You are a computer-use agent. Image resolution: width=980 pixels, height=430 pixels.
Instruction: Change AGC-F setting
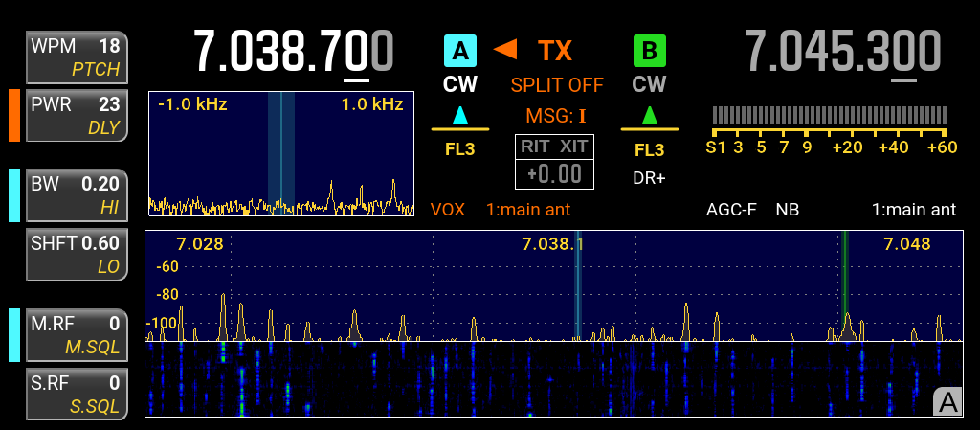pos(731,209)
